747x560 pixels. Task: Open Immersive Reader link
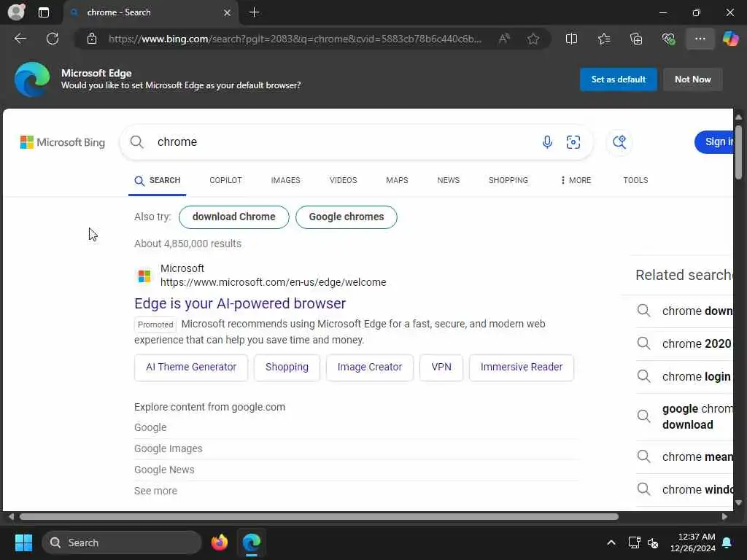coord(521,367)
